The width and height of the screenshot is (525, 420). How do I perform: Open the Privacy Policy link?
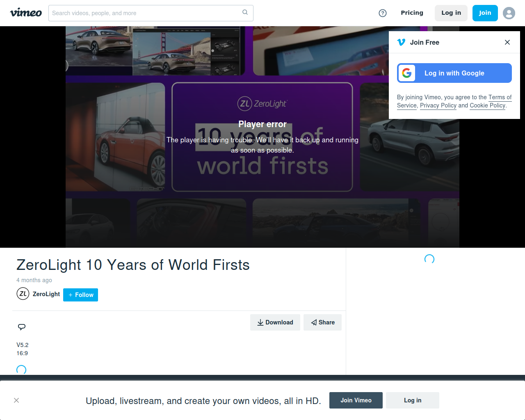point(438,105)
